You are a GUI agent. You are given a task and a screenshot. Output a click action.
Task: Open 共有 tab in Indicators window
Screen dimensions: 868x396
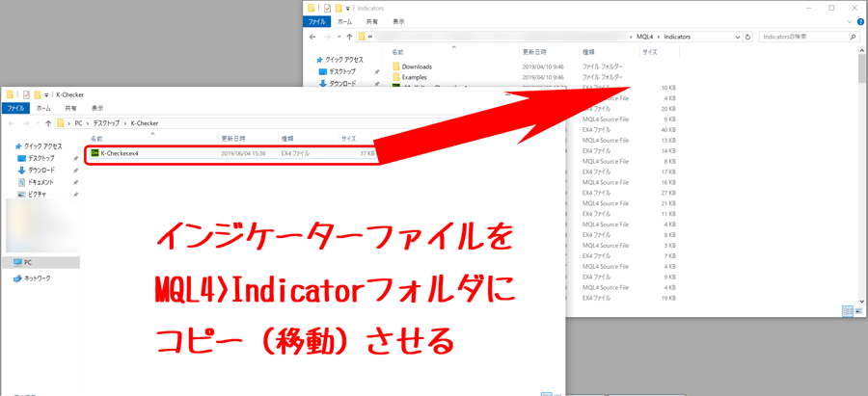tap(372, 22)
